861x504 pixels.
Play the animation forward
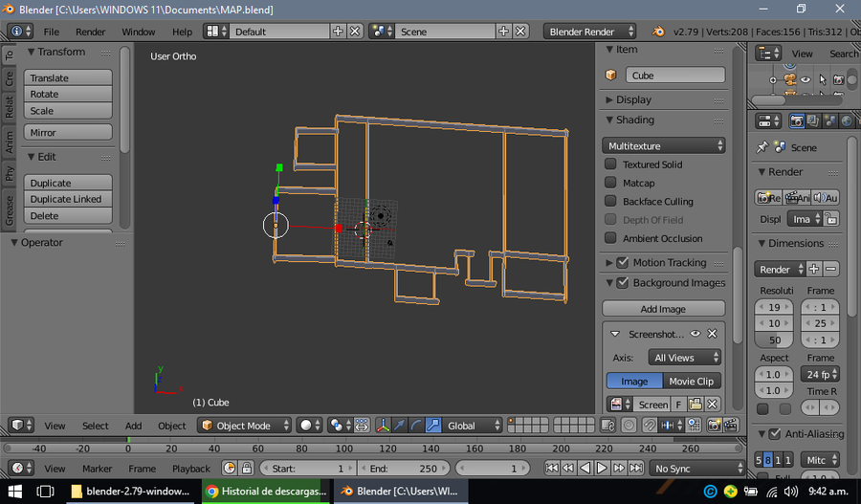click(x=602, y=468)
